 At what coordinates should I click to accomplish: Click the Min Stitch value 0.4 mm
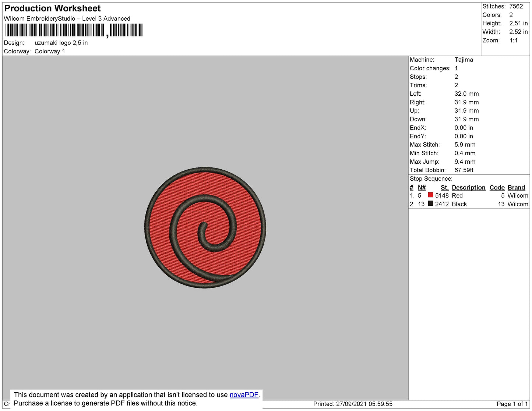[x=465, y=153]
